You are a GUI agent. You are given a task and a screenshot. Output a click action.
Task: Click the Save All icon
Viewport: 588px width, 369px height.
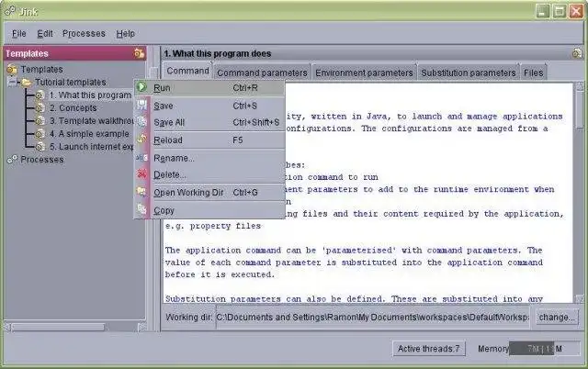141,122
